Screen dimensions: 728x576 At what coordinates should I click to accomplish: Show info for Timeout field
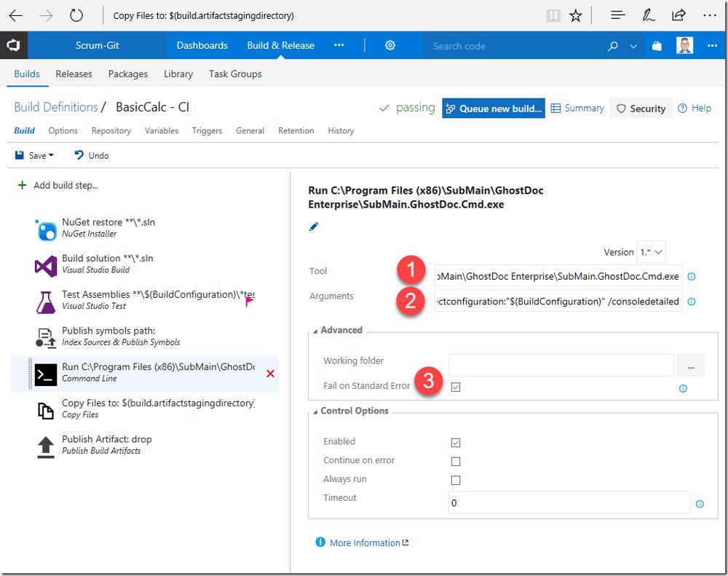(700, 504)
